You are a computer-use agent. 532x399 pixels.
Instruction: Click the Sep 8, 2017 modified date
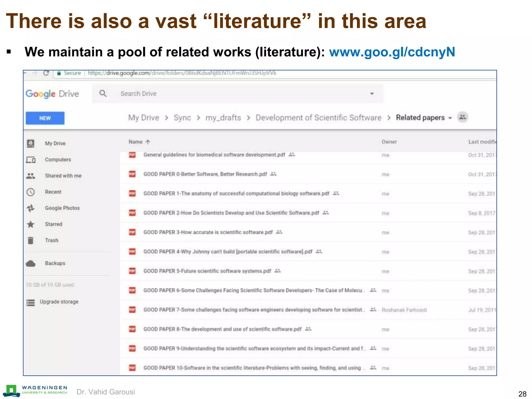click(x=482, y=213)
